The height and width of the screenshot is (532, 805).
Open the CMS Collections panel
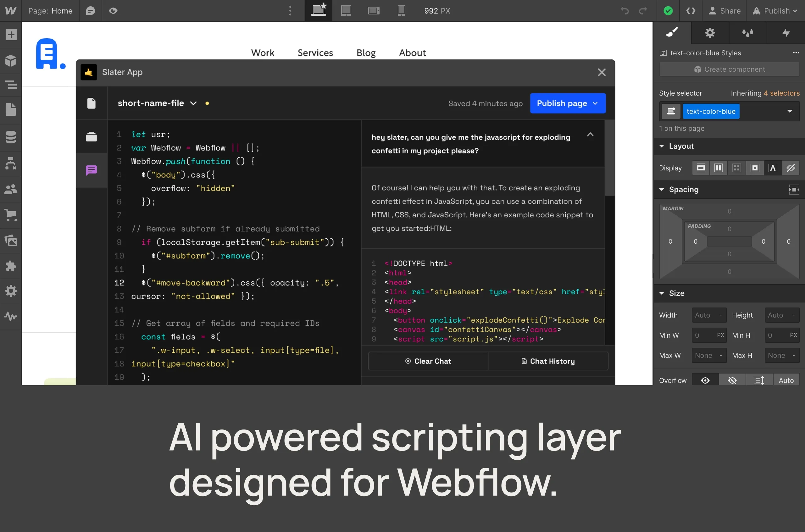11,137
